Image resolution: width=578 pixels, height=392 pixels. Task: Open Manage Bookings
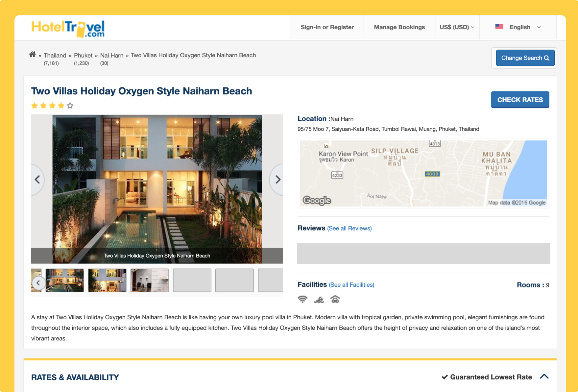coord(399,27)
